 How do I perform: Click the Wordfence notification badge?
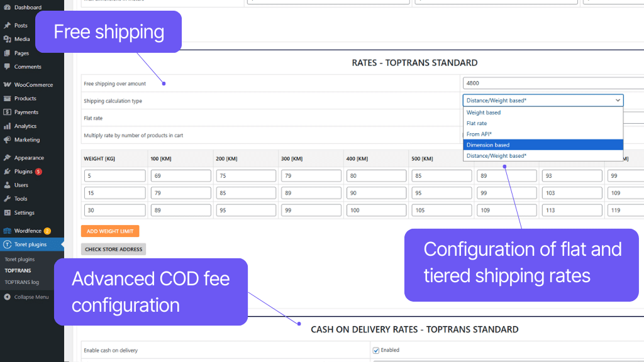[x=47, y=231]
